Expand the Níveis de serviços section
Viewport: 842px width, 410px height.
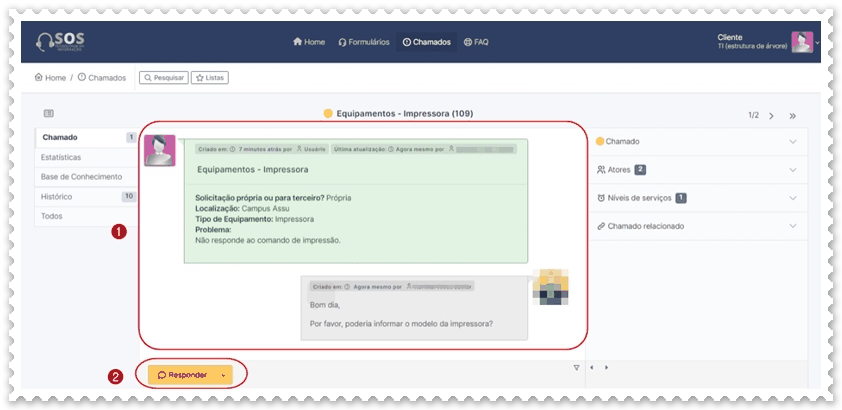pos(793,198)
